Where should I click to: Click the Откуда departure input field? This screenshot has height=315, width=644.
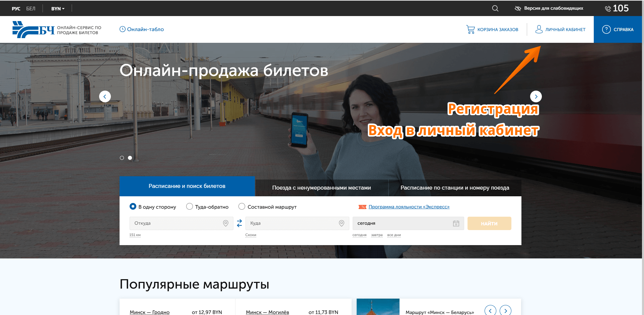(181, 223)
